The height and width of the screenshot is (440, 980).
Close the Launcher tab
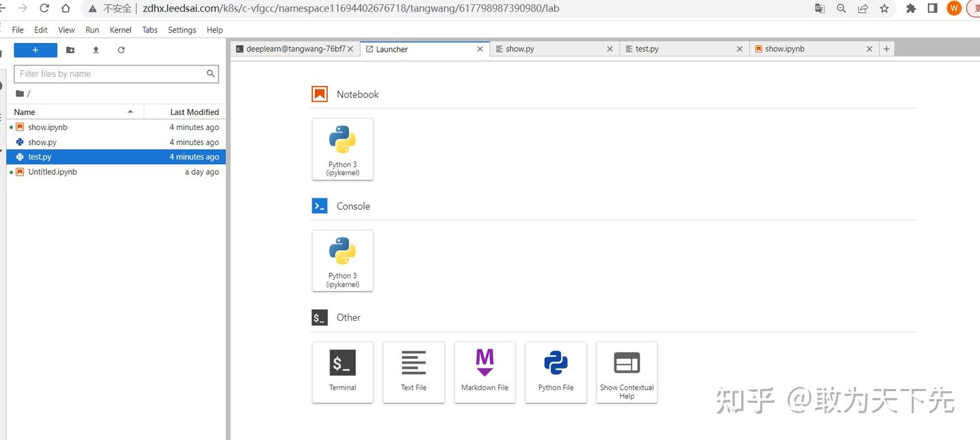(x=480, y=49)
